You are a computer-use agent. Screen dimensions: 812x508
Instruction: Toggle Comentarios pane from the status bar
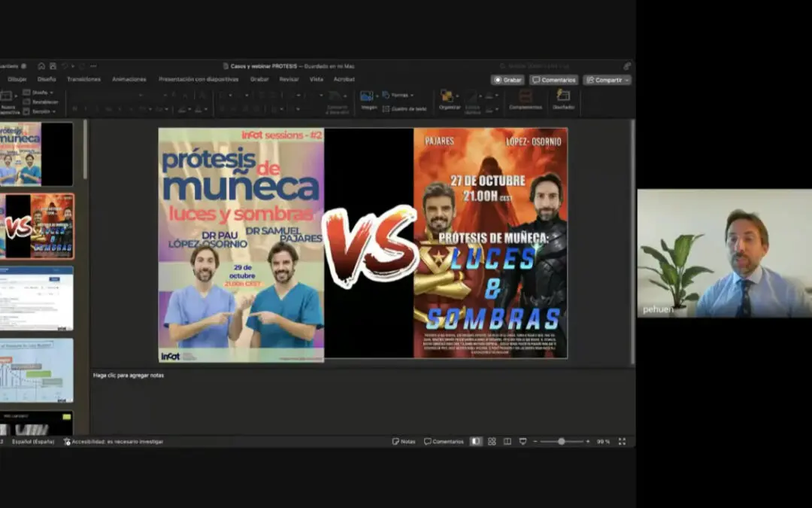444,442
